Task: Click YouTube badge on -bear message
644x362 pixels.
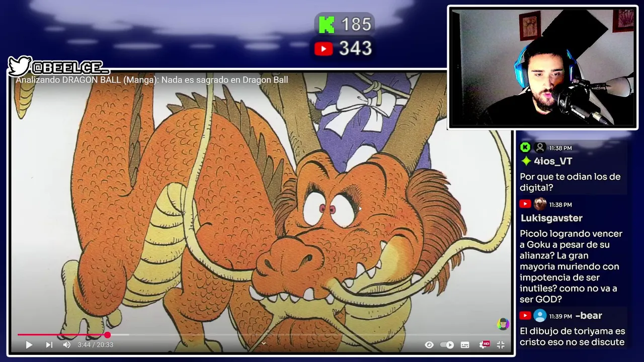Action: (x=525, y=316)
